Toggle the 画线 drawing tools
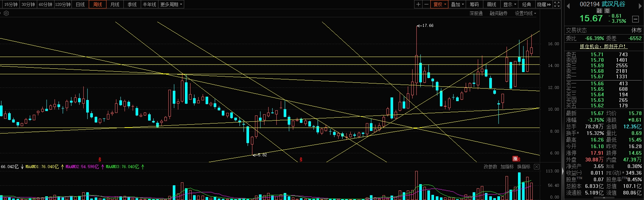The image size is (644, 200). [491, 4]
